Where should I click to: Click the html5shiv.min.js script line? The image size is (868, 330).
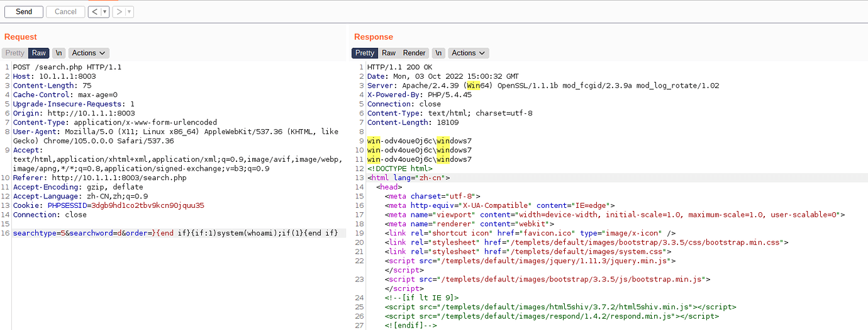coord(560,307)
